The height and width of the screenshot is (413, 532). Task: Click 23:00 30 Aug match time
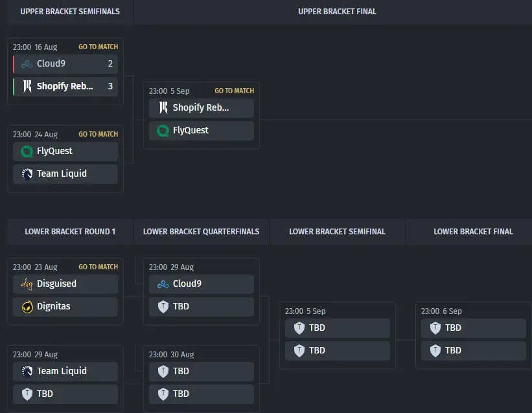pos(171,355)
